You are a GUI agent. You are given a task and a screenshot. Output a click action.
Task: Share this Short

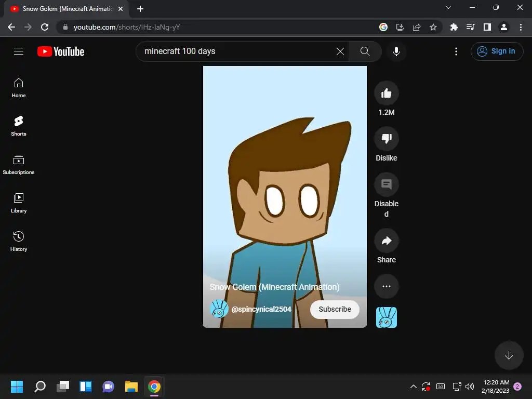pos(387,241)
